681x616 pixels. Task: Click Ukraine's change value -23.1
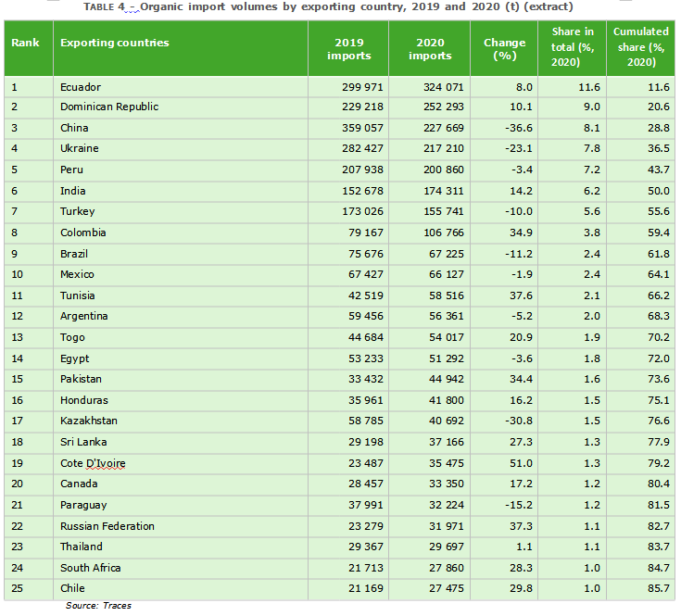pos(519,148)
